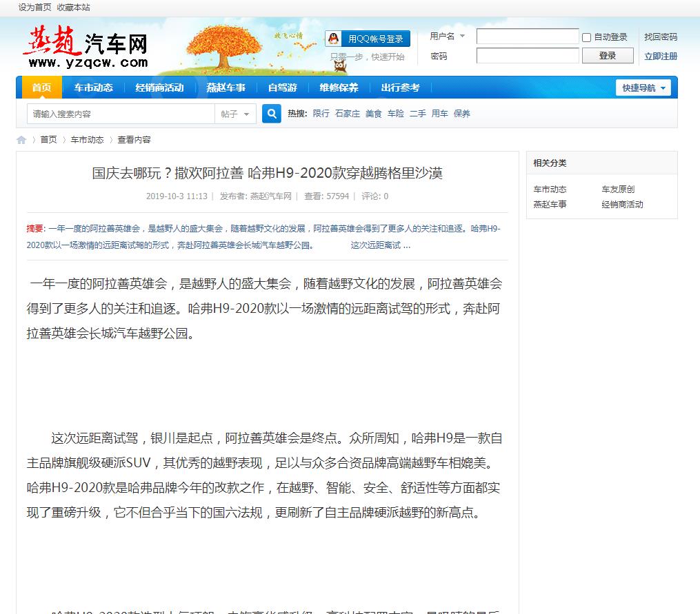Viewport: 700px width, 614px height.
Task: Focus the 密码 input field
Action: pyautogui.click(x=528, y=56)
